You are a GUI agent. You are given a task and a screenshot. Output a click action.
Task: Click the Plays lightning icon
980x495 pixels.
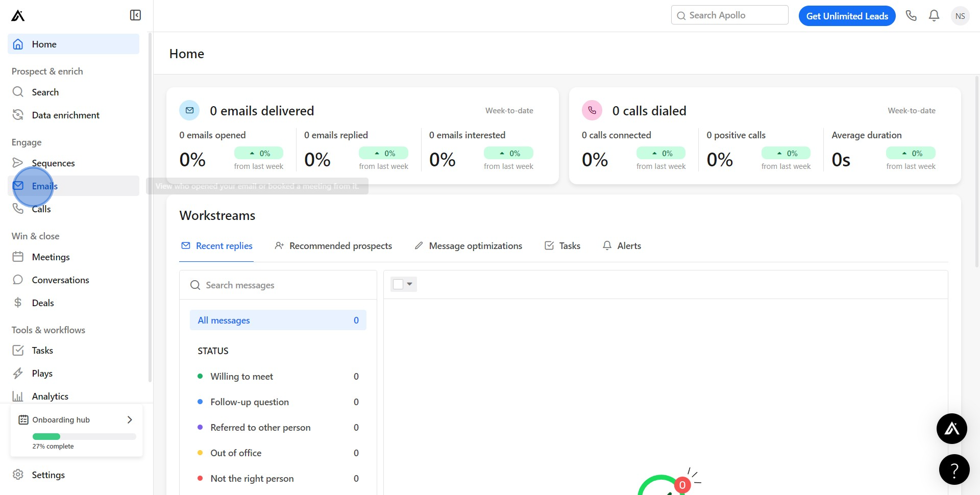tap(18, 373)
